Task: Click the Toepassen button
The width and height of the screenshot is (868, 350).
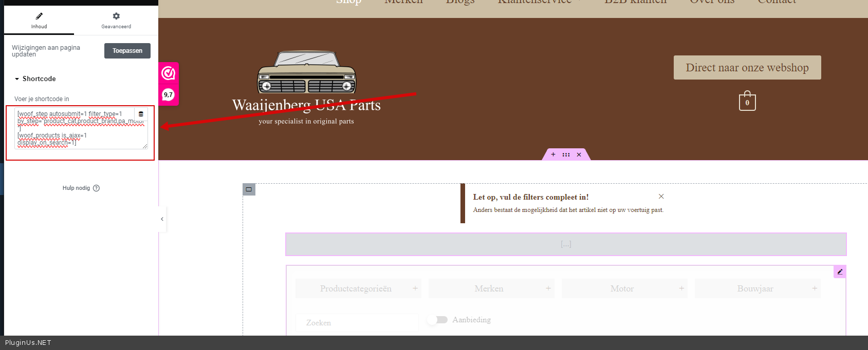Action: [127, 51]
